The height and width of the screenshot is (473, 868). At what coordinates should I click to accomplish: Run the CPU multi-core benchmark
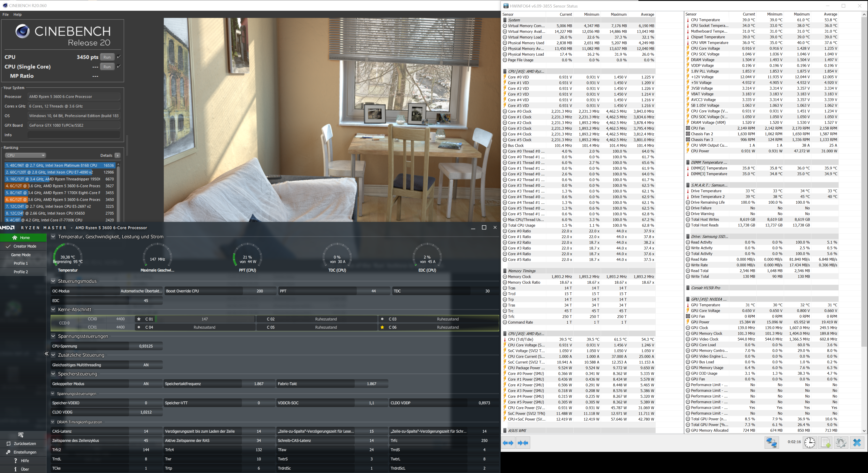coord(107,57)
